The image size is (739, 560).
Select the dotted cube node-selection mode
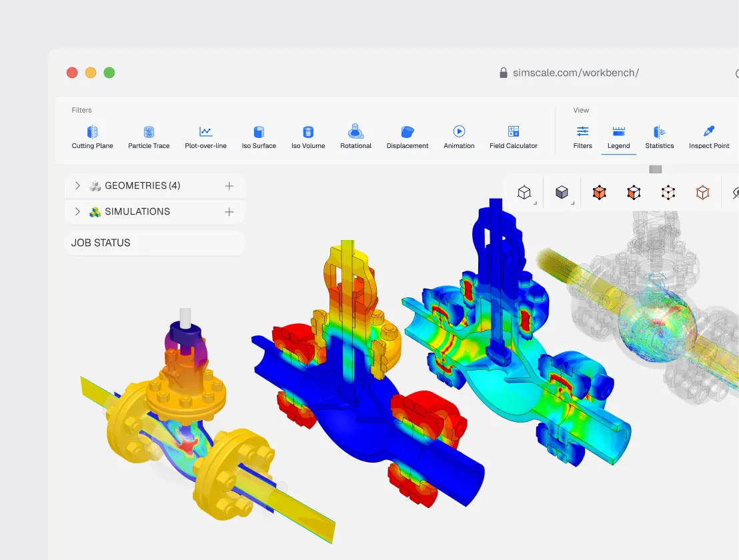click(x=668, y=193)
